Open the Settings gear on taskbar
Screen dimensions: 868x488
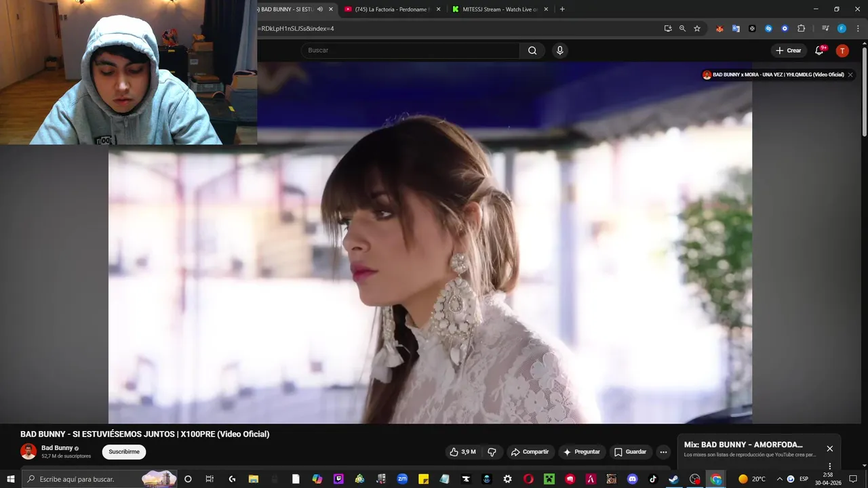point(507,479)
